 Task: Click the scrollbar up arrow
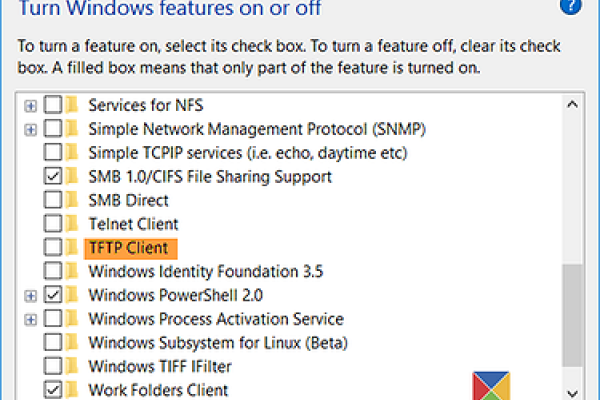(x=572, y=104)
